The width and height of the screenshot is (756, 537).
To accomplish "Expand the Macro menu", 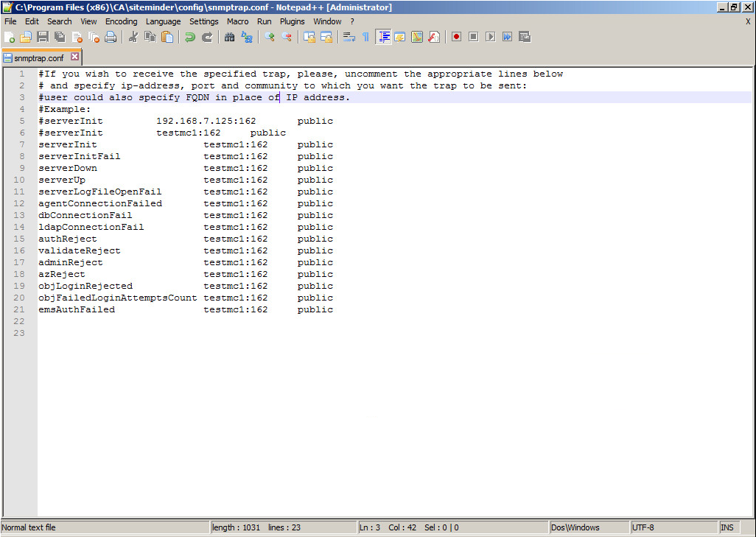I will (237, 21).
